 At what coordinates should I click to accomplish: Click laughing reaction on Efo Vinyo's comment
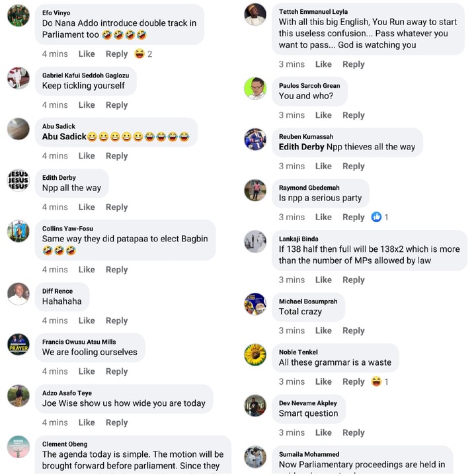pyautogui.click(x=139, y=54)
